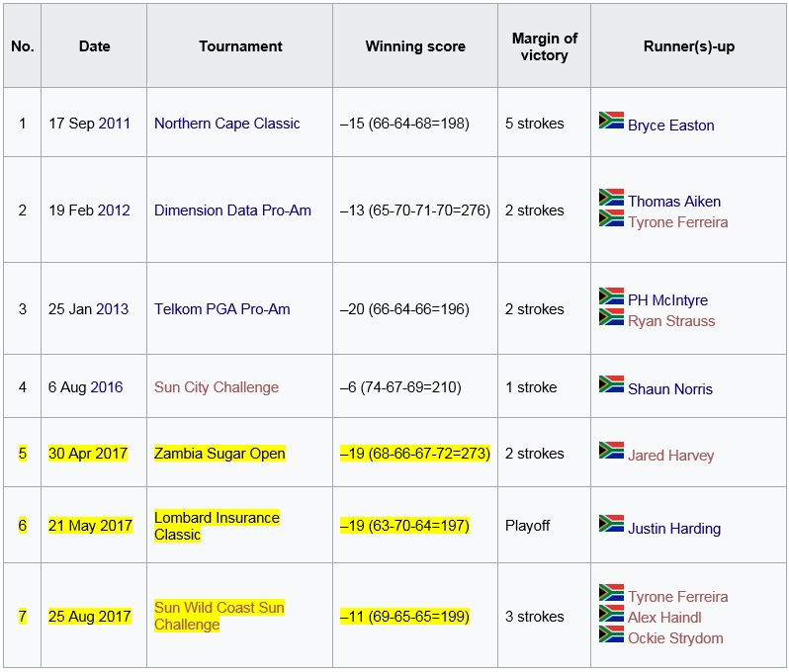
Task: Click the flag icon beside Thomas Aiken
Action: click(611, 198)
